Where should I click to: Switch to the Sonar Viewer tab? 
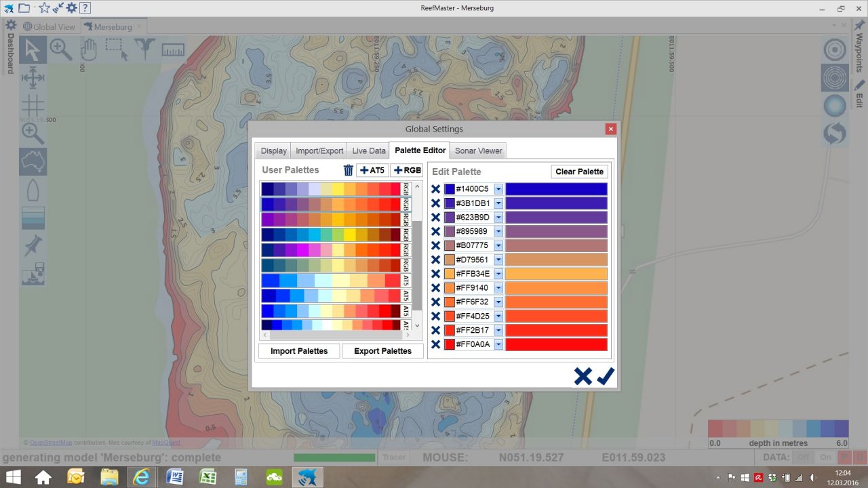pyautogui.click(x=478, y=151)
